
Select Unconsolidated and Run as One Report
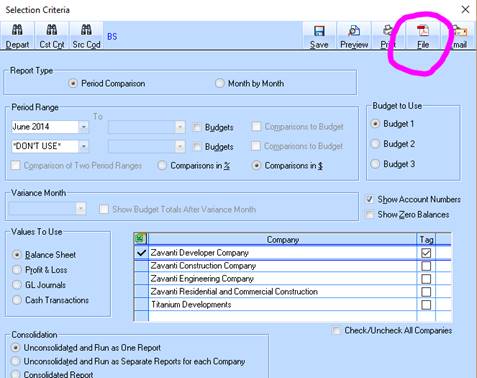click(15, 348)
